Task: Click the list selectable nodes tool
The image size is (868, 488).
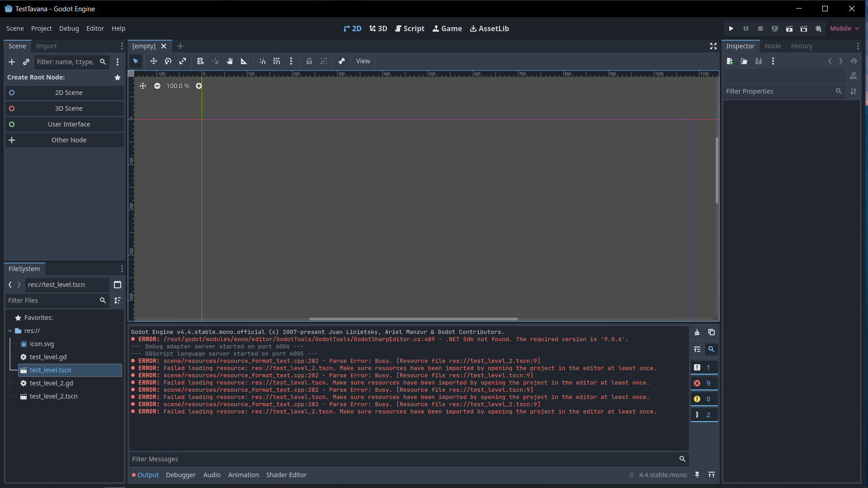Action: pyautogui.click(x=201, y=61)
